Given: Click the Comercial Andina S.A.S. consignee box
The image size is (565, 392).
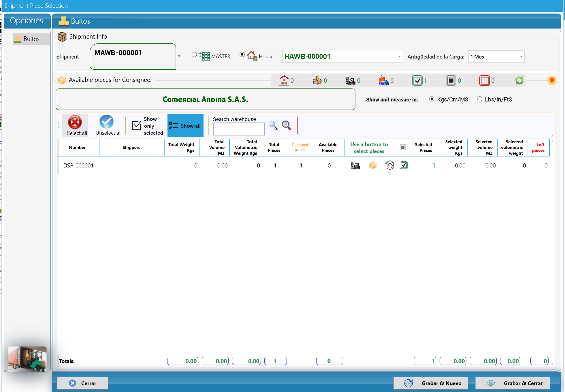Looking at the screenshot, I should pyautogui.click(x=205, y=99).
